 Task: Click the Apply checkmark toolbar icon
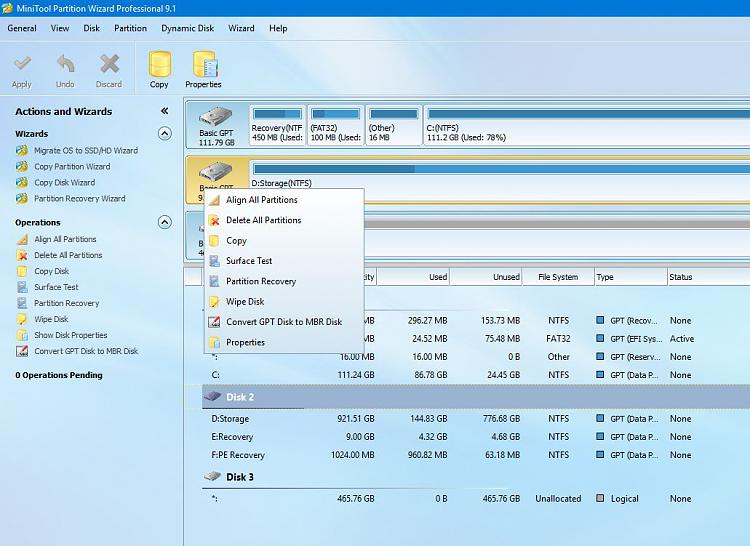(x=22, y=64)
